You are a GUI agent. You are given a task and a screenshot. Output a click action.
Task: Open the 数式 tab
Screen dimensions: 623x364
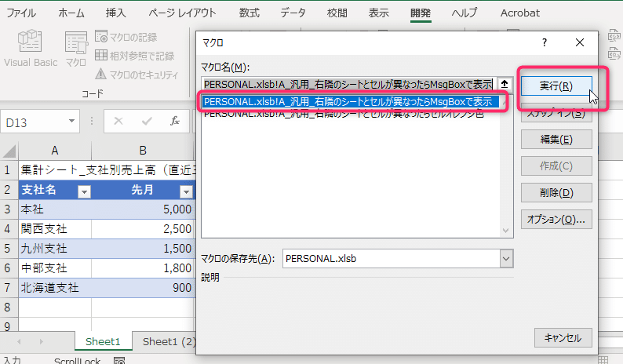click(249, 13)
